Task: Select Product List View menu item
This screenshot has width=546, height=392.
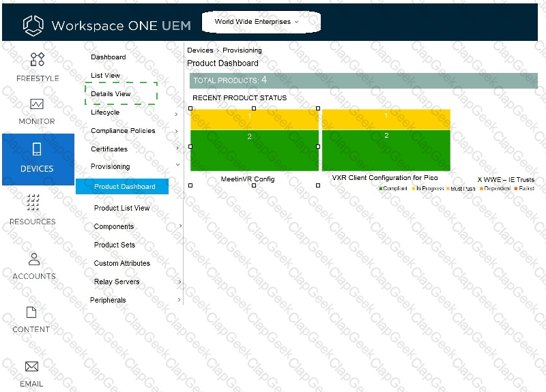Action: tap(121, 208)
